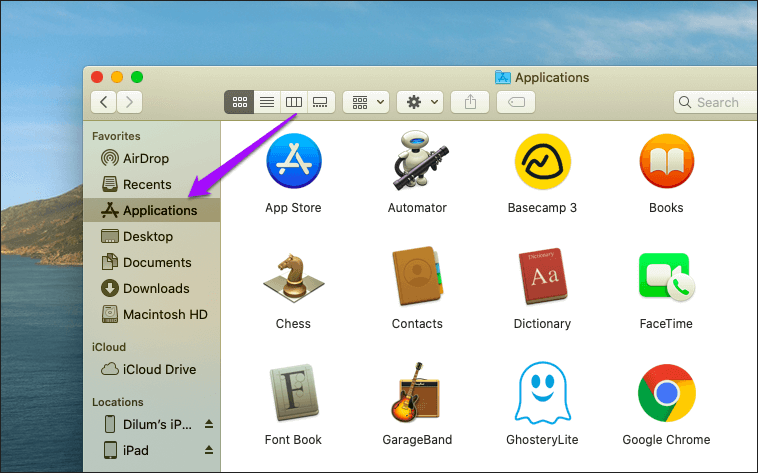Click the Basecamp 3 label text
This screenshot has height=473, width=758.
[542, 208]
